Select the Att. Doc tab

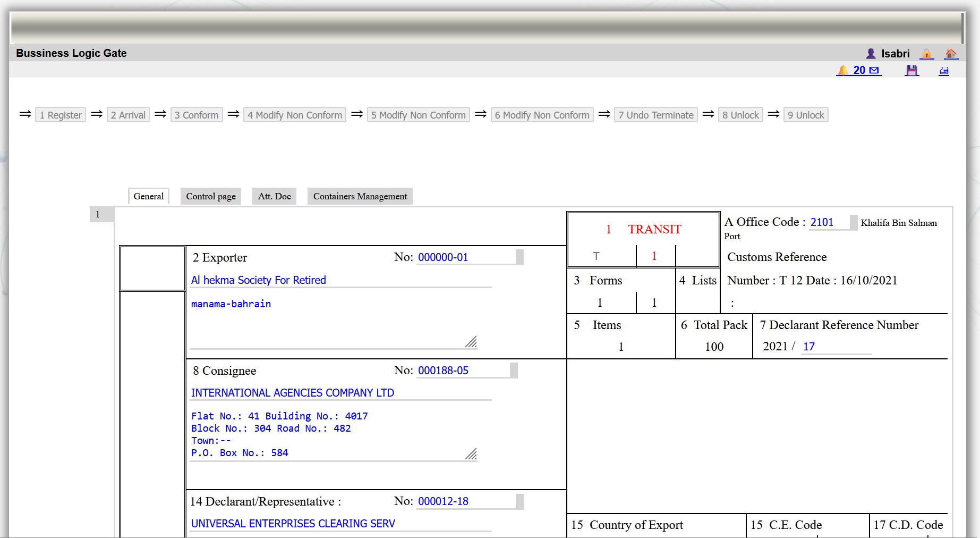[x=274, y=196]
